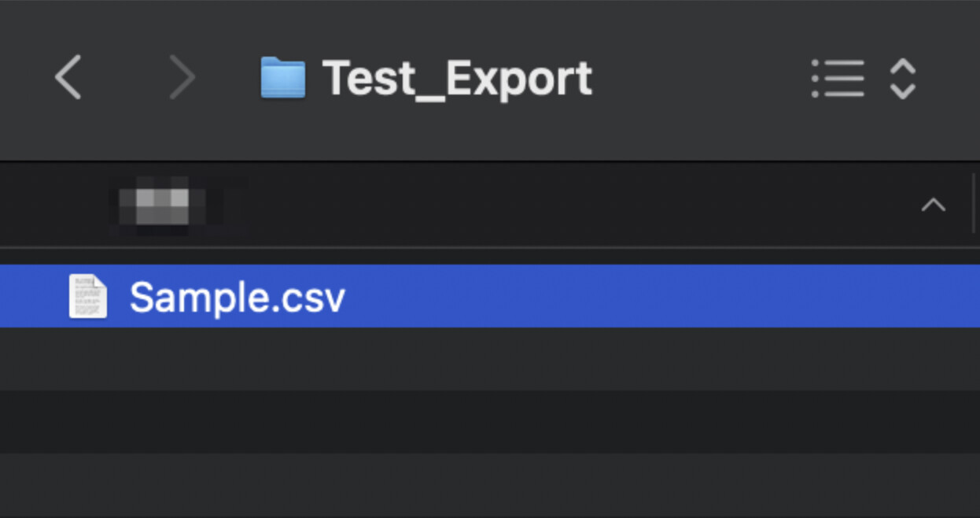Open view switcher via up-down chevrons

902,79
